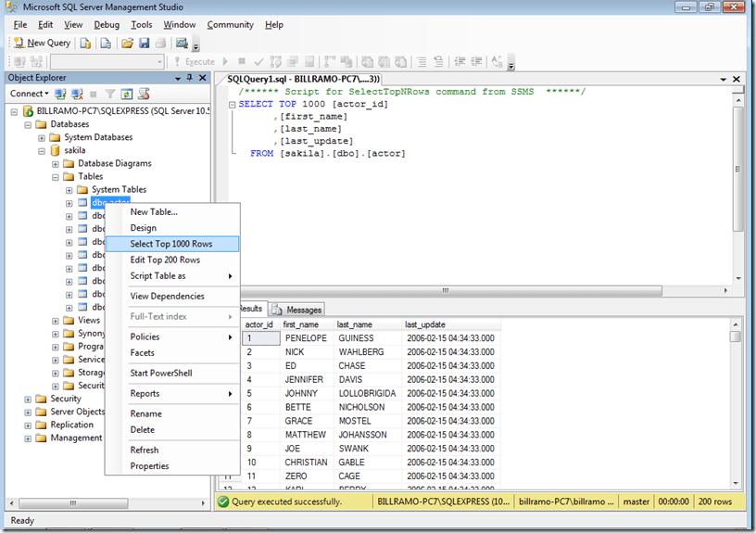Pin the Object Explorer panel with pushpin

[189, 78]
